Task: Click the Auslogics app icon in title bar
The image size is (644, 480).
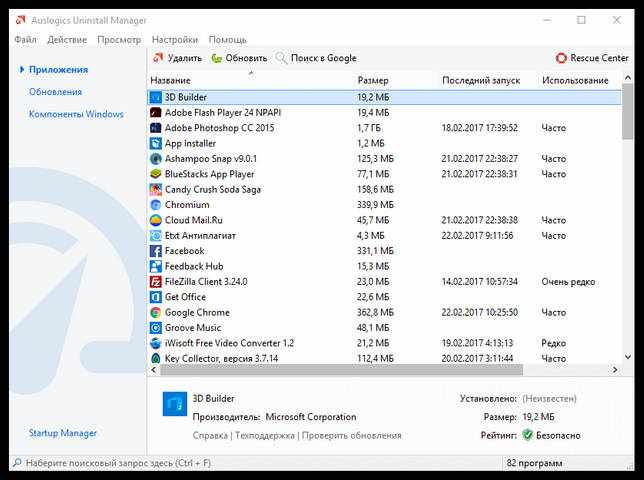Action: tap(21, 20)
